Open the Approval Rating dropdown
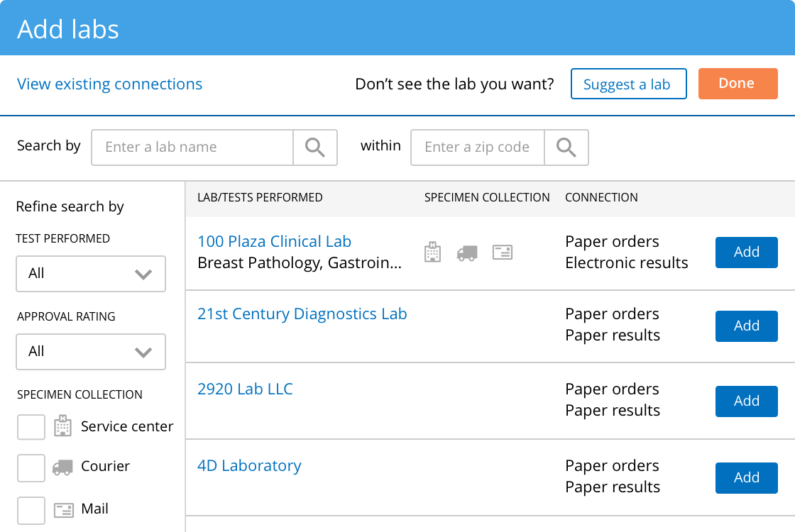The width and height of the screenshot is (795, 532). coord(90,352)
